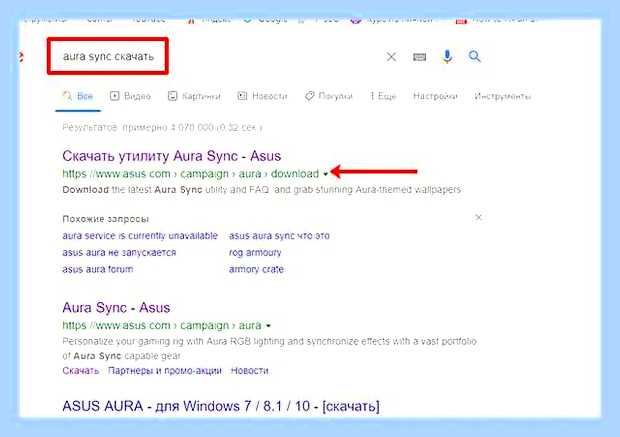
Task: Click the 'Похожие запросы' heading
Action: (x=106, y=219)
